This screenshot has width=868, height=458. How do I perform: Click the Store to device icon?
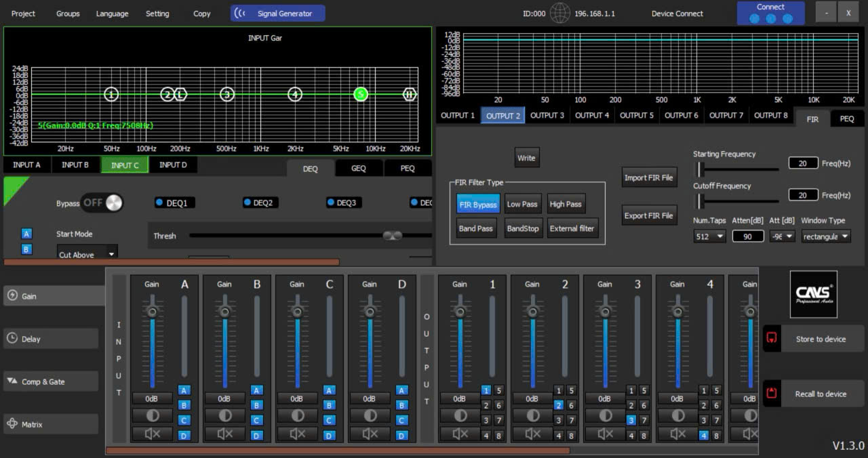772,339
